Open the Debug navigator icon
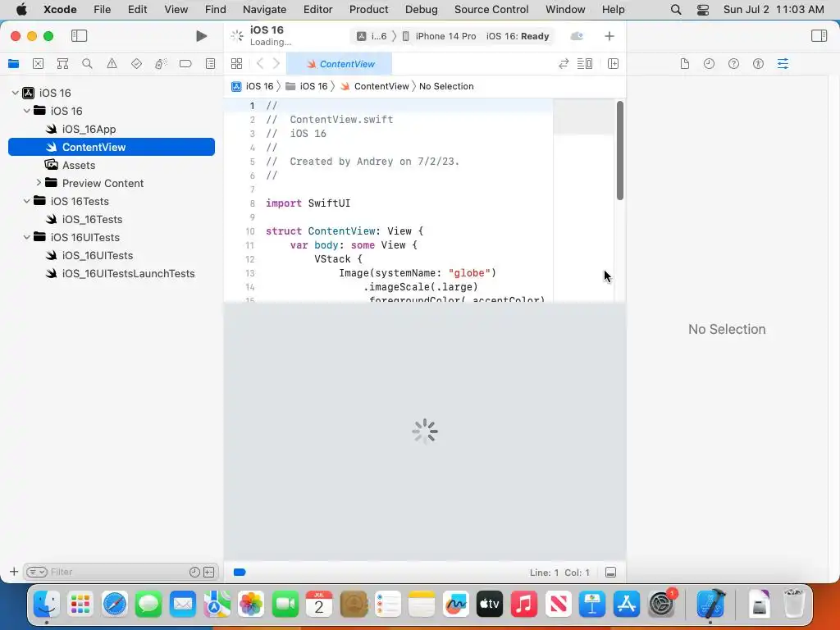This screenshot has height=630, width=840. pyautogui.click(x=161, y=64)
